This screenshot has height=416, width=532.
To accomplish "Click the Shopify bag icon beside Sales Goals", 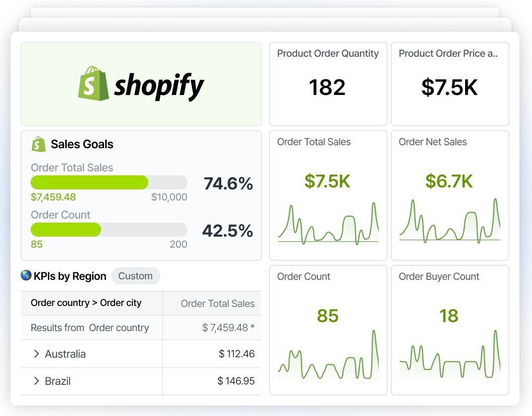I will 39,144.
